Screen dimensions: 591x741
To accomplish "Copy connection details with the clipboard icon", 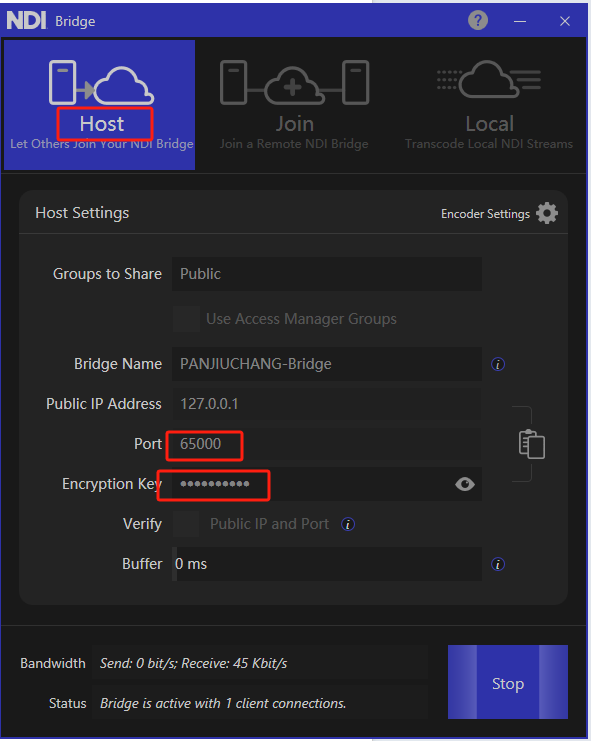I will coord(531,444).
